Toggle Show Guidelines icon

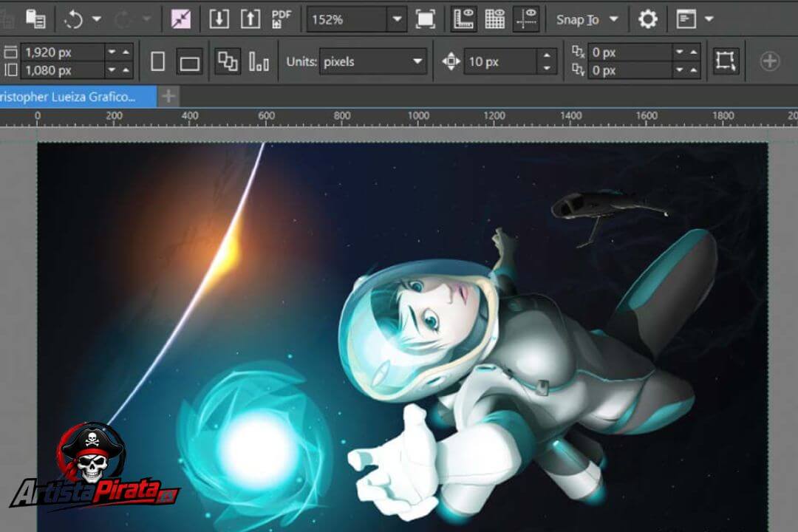(x=526, y=19)
